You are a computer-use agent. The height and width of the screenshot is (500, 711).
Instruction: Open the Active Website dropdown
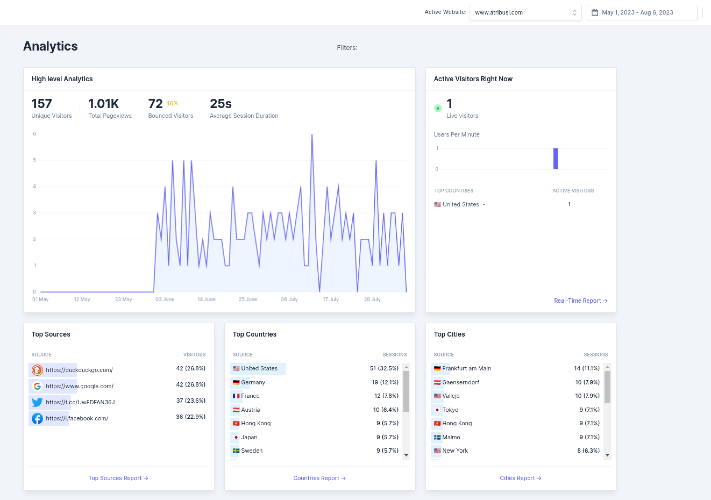point(525,13)
